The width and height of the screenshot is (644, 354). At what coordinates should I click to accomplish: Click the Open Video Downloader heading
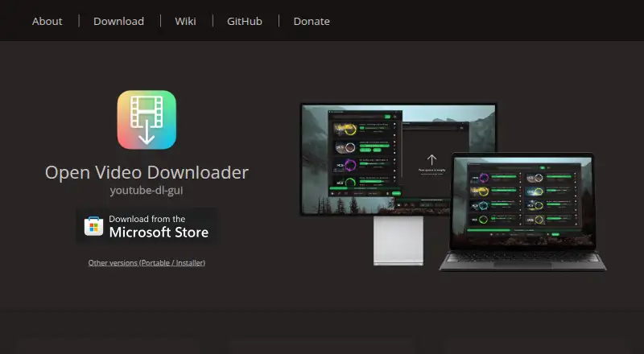147,172
